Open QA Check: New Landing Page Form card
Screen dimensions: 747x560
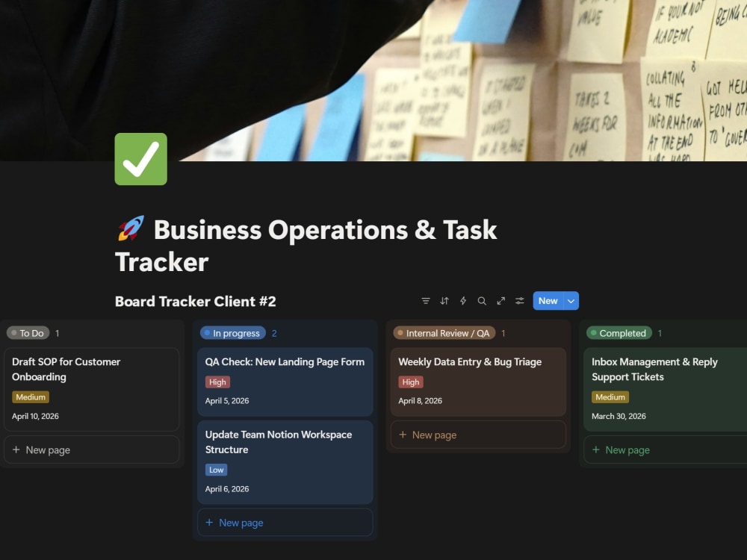[x=285, y=382]
